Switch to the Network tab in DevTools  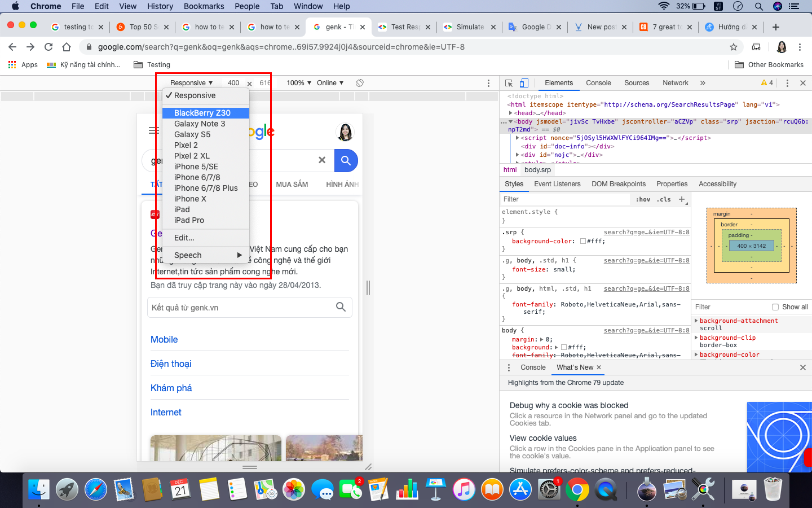676,83
